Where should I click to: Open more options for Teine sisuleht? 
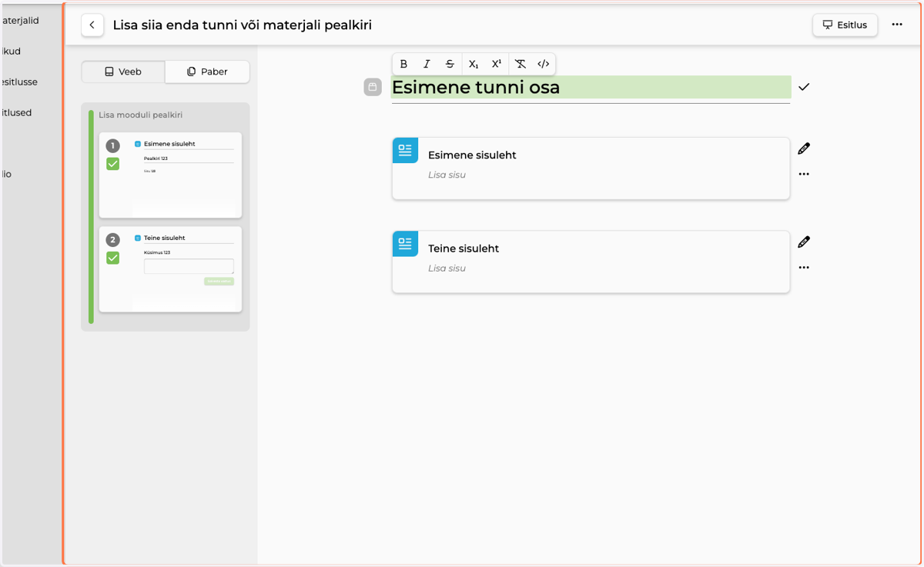(x=804, y=268)
